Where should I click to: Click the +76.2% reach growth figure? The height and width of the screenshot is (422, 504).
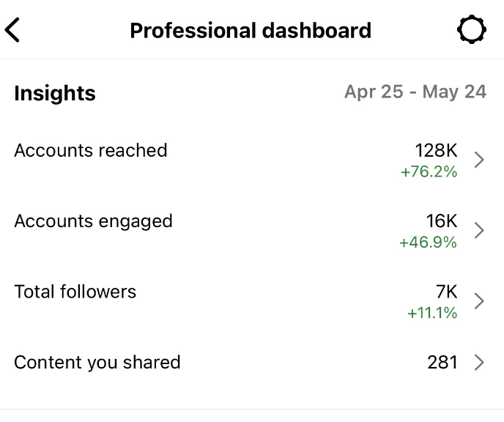429,172
